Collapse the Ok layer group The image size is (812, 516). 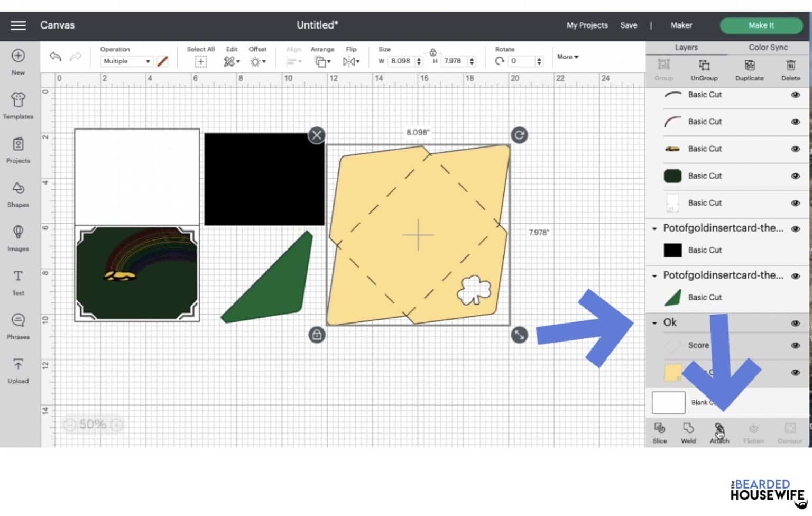click(x=654, y=322)
